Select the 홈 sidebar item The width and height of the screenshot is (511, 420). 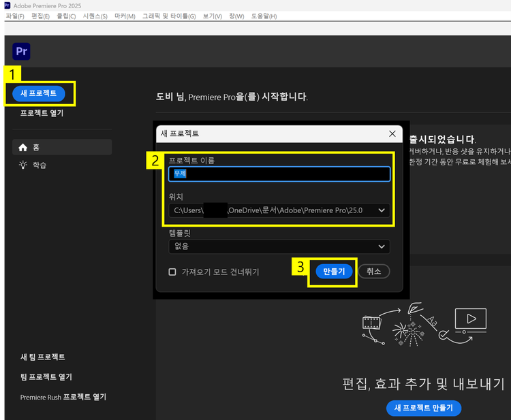[x=62, y=147]
